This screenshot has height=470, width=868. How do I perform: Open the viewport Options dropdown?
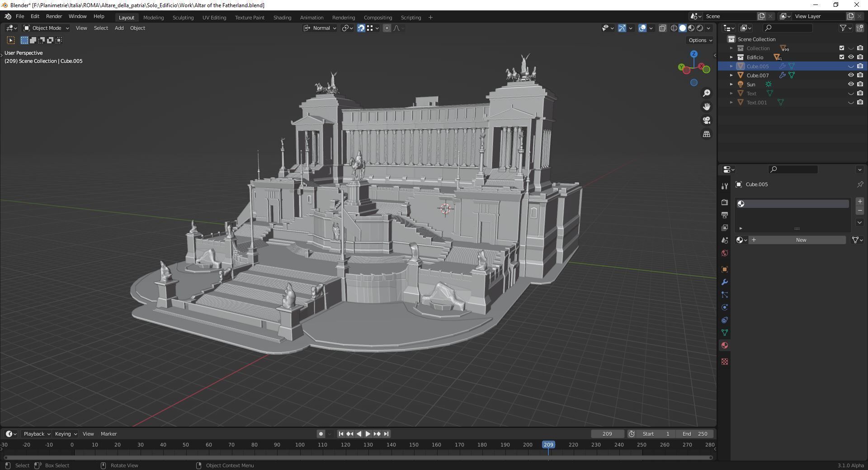tap(700, 40)
